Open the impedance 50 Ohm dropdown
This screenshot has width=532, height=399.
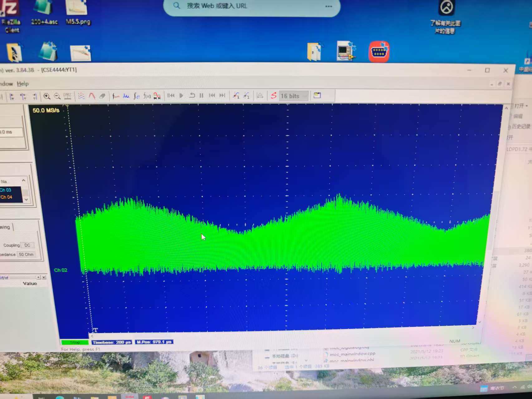coord(27,255)
